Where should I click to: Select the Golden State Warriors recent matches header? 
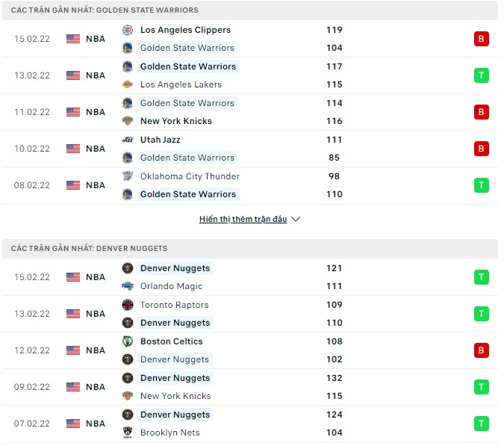pos(105,10)
